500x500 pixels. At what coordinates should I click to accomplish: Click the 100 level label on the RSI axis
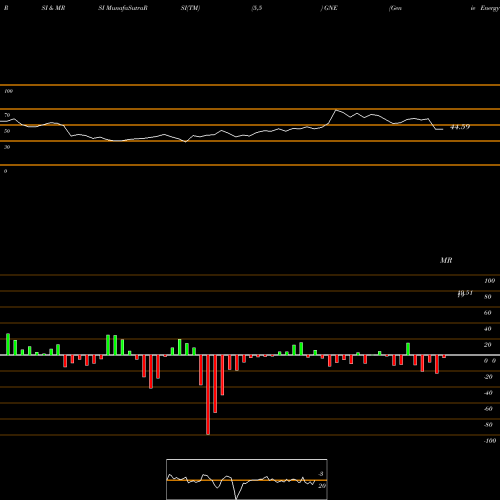pyautogui.click(x=8, y=91)
